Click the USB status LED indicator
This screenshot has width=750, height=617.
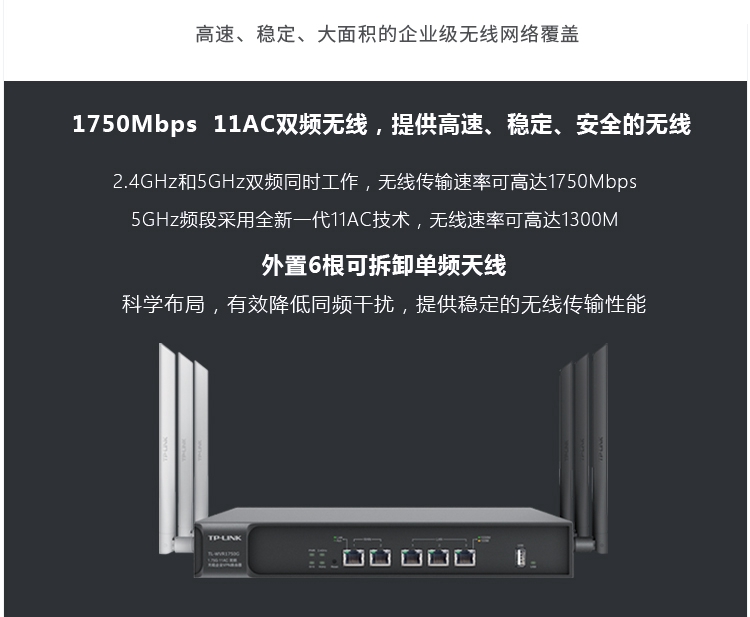pyautogui.click(x=533, y=564)
